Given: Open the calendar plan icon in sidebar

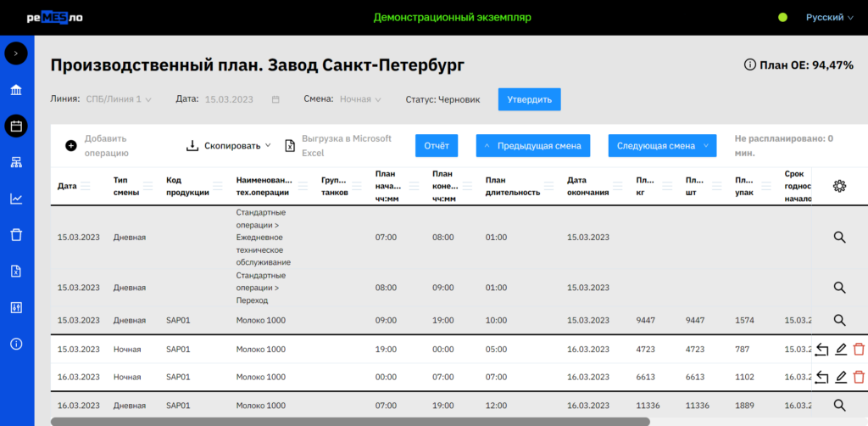Looking at the screenshot, I should [x=16, y=126].
